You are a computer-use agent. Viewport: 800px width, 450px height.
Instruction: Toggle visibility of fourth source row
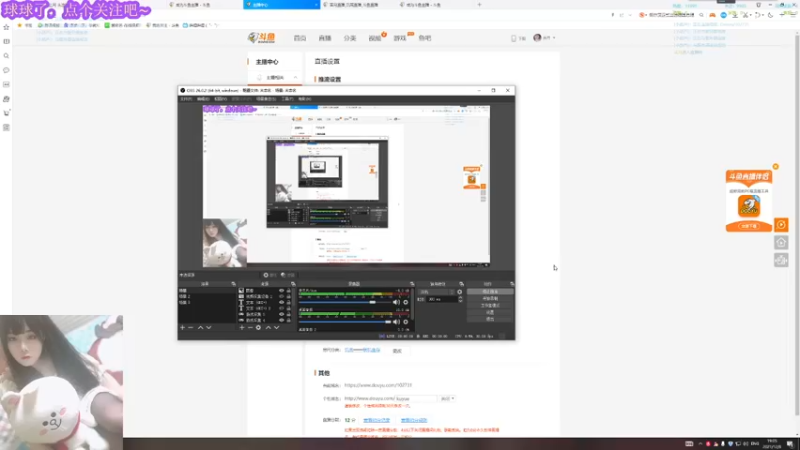281,309
